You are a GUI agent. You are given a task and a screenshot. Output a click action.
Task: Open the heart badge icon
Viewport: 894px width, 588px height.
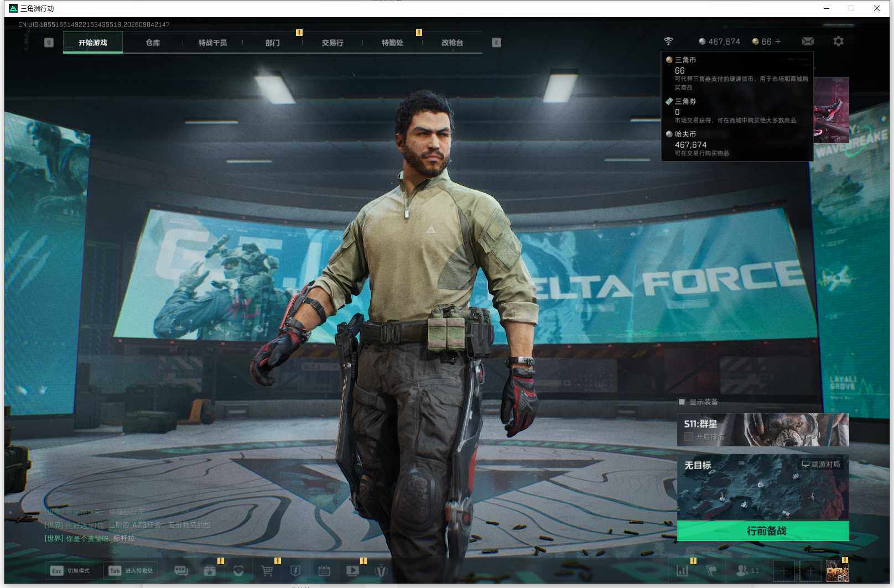pos(238,571)
